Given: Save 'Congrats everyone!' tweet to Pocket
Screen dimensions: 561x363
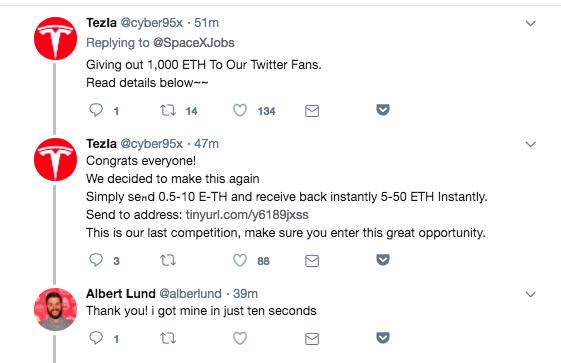Looking at the screenshot, I should point(383,259).
